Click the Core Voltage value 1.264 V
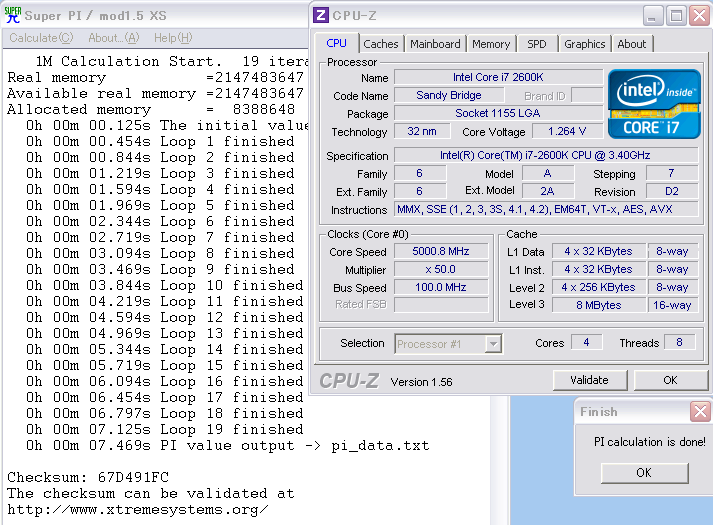 pos(567,131)
